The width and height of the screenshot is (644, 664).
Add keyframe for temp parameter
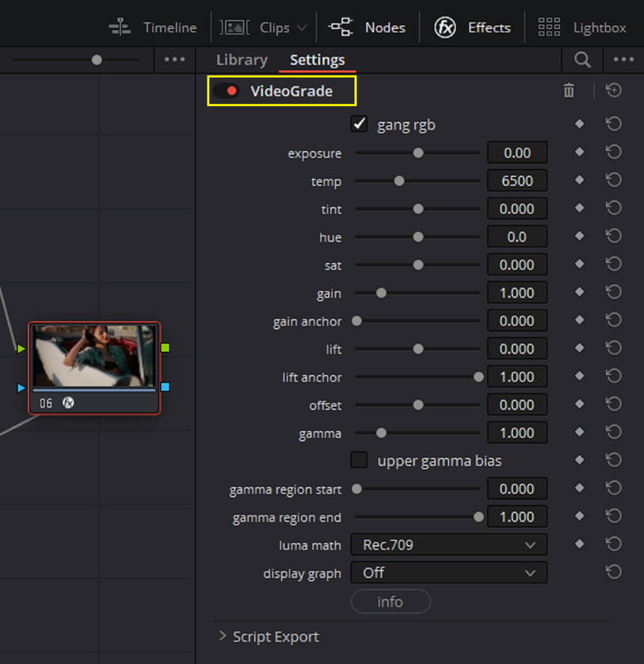[579, 180]
